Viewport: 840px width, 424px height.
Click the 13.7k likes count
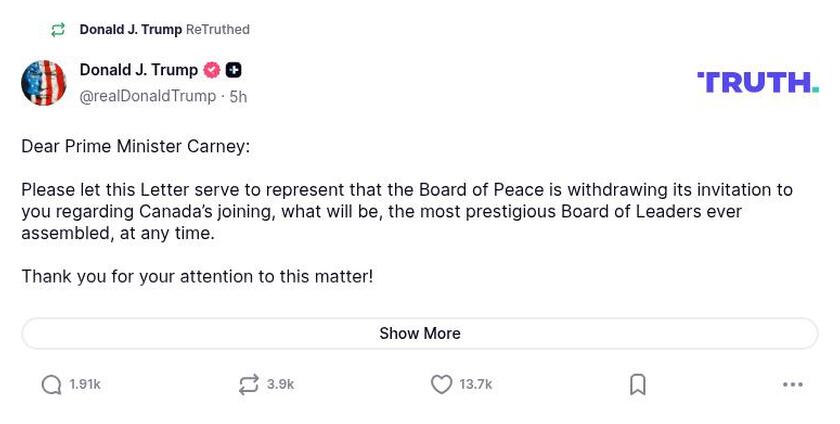point(476,385)
